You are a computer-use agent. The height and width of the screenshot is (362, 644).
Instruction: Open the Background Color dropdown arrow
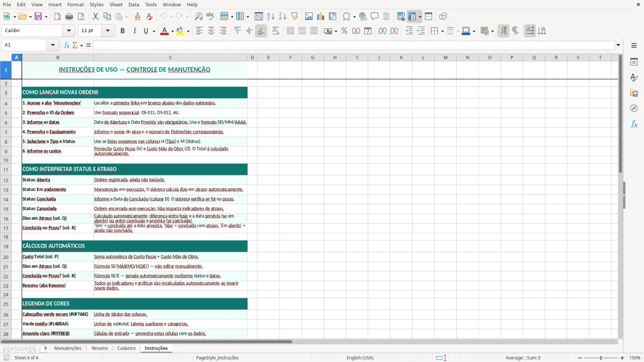[x=188, y=31]
